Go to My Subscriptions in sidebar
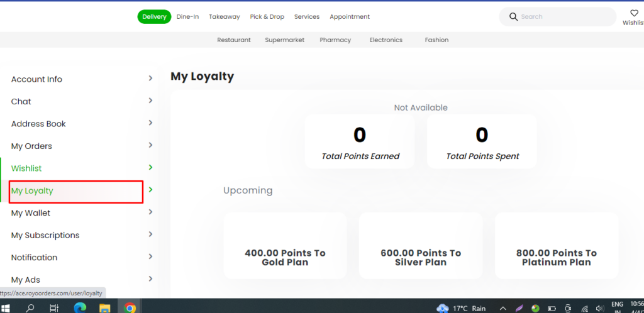This screenshot has height=313, width=644. [x=45, y=235]
